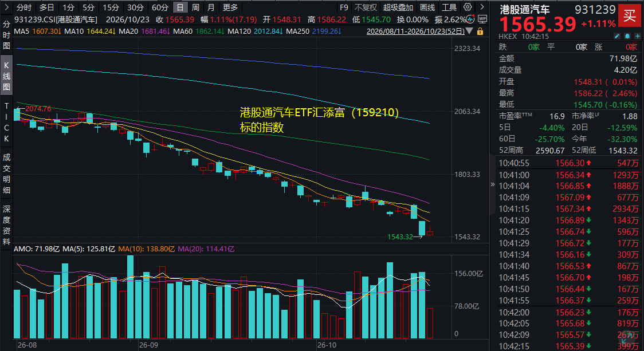Image resolution: width=644 pixels, height=351 pixels.
Task: Switch to 月 monthly period
Action: (211, 7)
